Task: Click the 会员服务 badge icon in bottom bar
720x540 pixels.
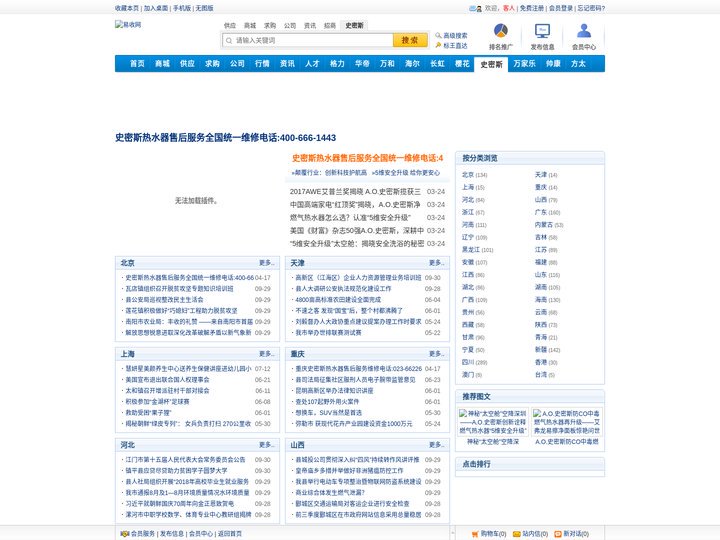Action: [124, 534]
